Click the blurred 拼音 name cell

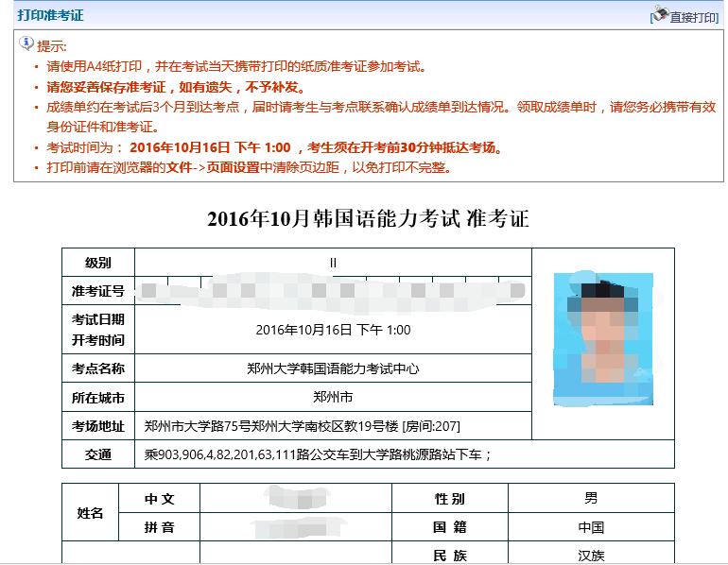(294, 526)
